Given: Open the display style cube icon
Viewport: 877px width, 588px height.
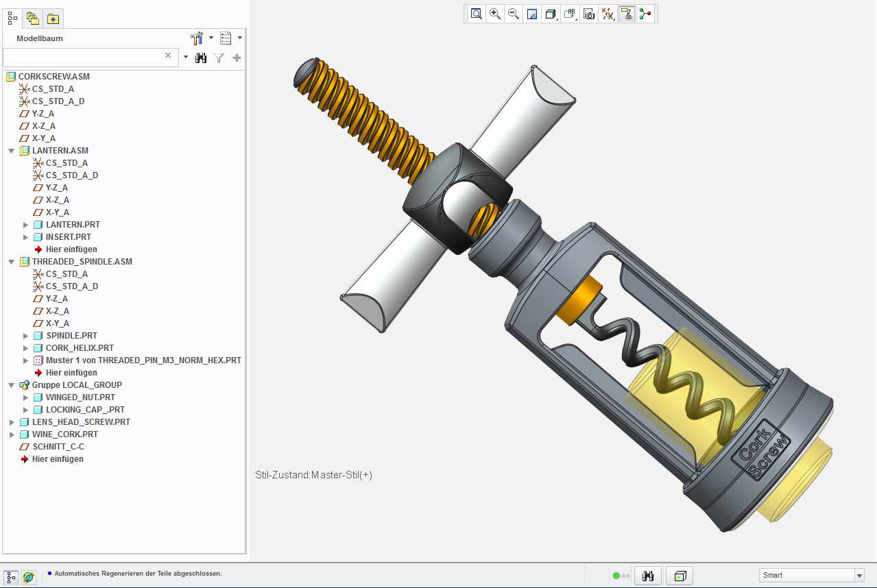Looking at the screenshot, I should tap(551, 14).
